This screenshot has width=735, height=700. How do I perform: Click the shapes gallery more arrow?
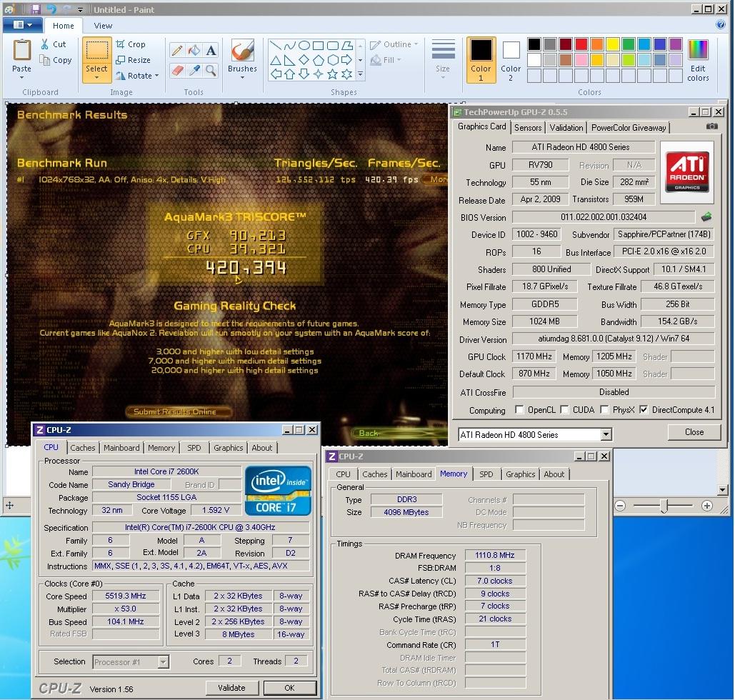(x=360, y=74)
